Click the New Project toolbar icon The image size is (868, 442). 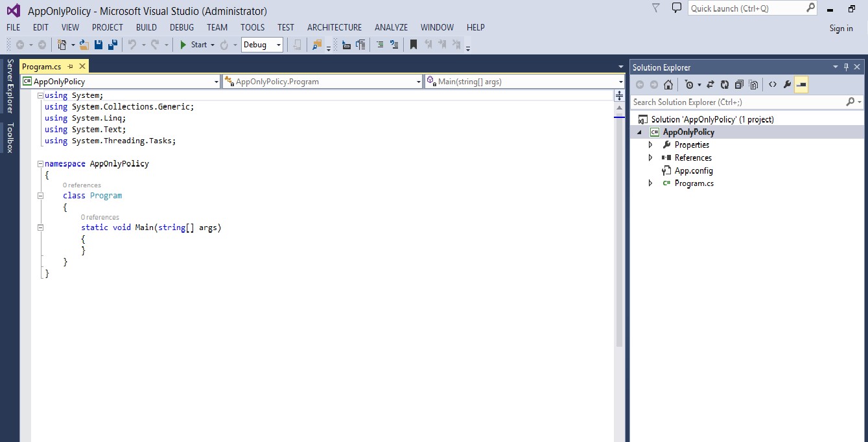62,45
